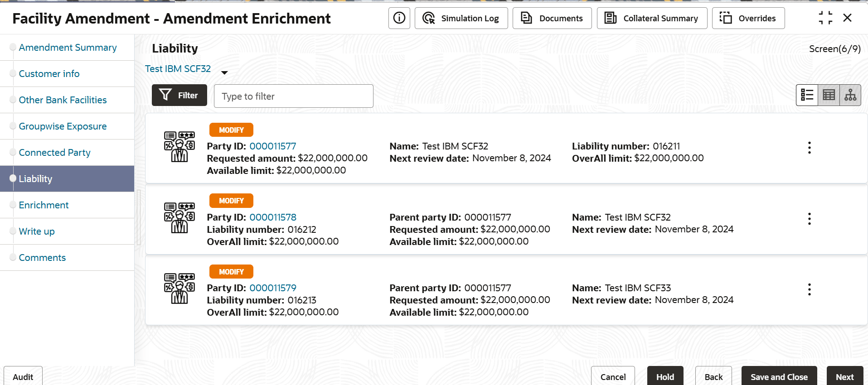Screen dimensions: 868x385
Task: Click the Next button
Action: tap(845, 376)
